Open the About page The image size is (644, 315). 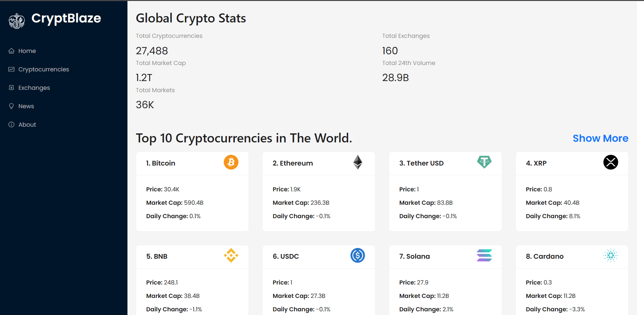27,124
